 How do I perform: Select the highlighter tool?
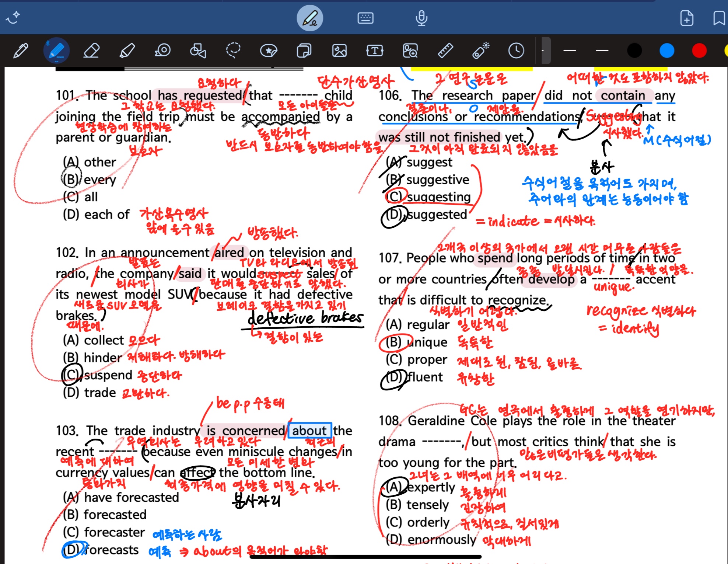pyautogui.click(x=127, y=51)
